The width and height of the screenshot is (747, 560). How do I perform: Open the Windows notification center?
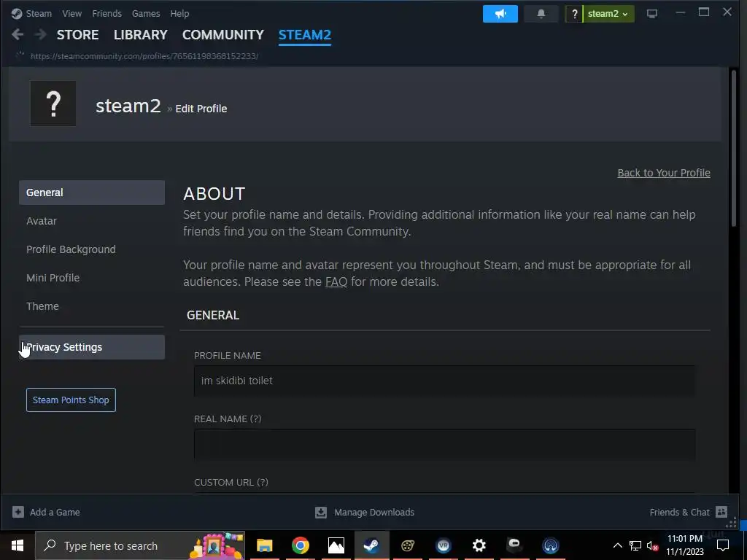click(723, 545)
